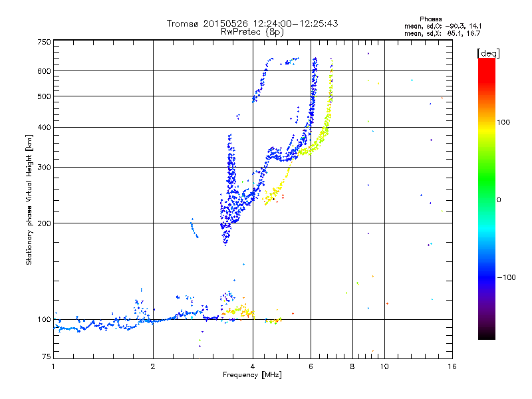Click the "200" height tick label
Image resolution: width=532 pixels, height=399 pixels.
pyautogui.click(x=44, y=223)
